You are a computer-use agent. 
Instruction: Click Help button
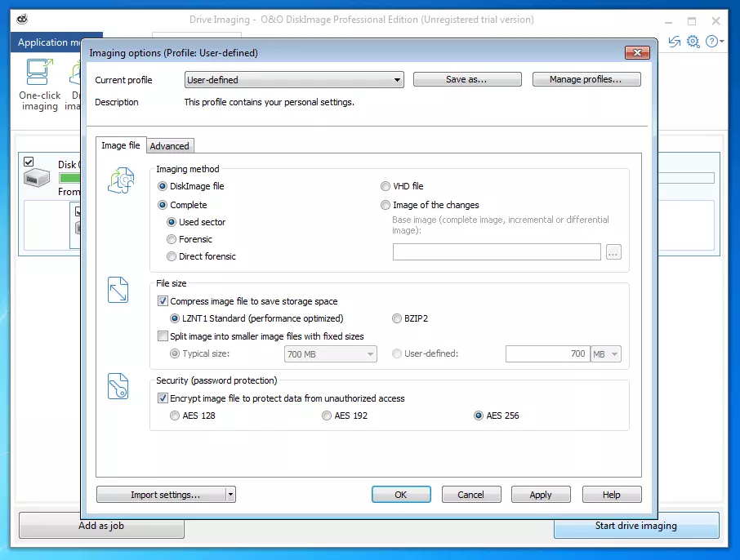[612, 495]
